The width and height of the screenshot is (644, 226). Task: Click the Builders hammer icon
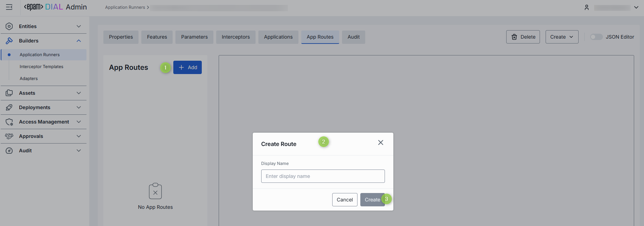(x=9, y=41)
